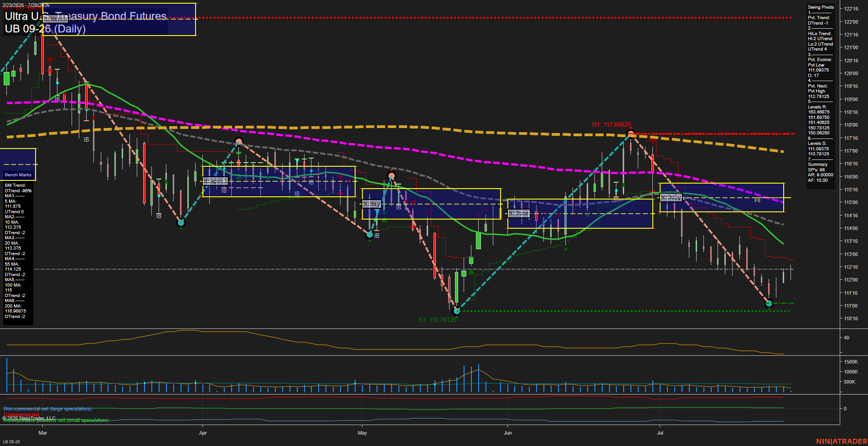Image resolution: width=868 pixels, height=446 pixels.
Task: Click the late-March swing low pivot circle
Action: point(181,223)
